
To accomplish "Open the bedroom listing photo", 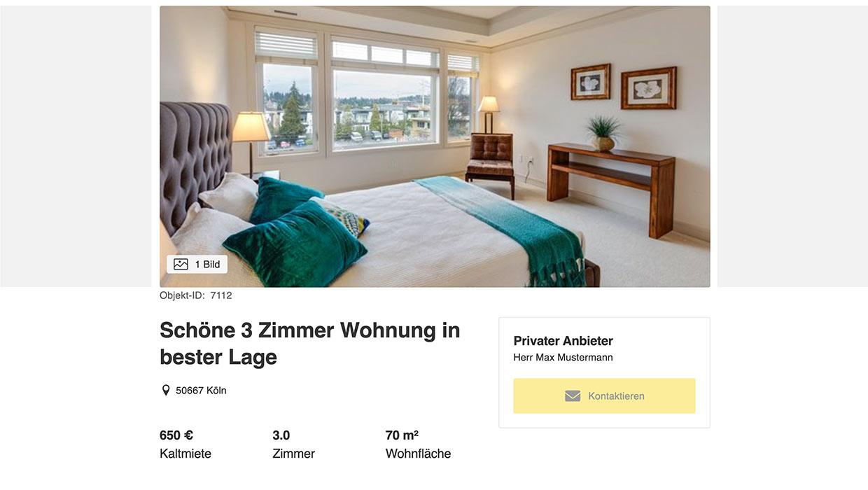I will (x=435, y=146).
